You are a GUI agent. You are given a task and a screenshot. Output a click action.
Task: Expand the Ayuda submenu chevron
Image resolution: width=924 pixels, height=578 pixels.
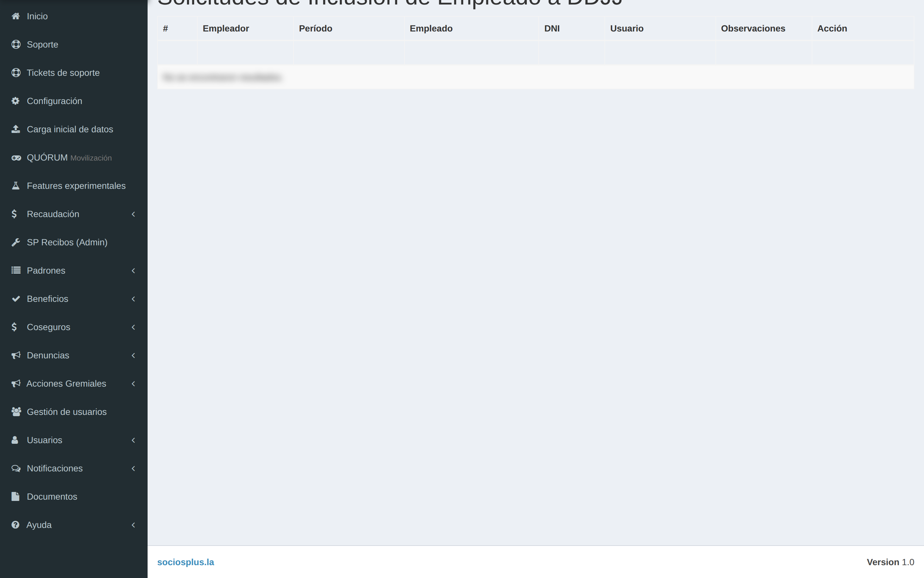click(133, 525)
